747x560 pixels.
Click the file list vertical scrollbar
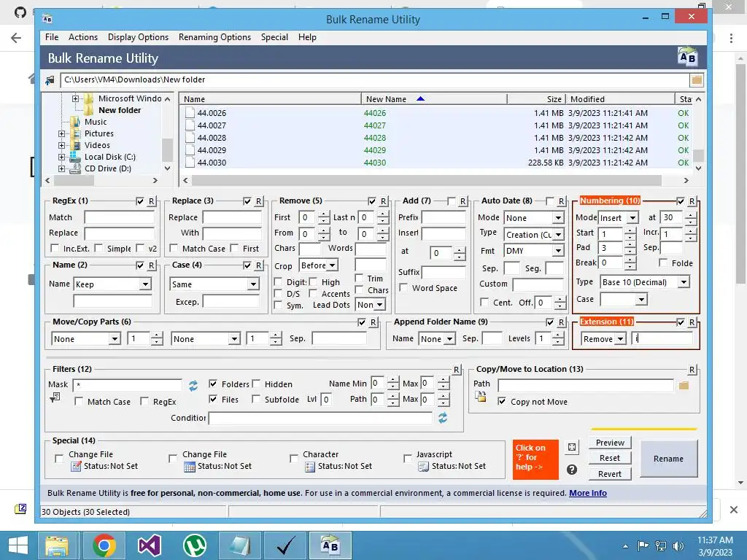pyautogui.click(x=698, y=156)
